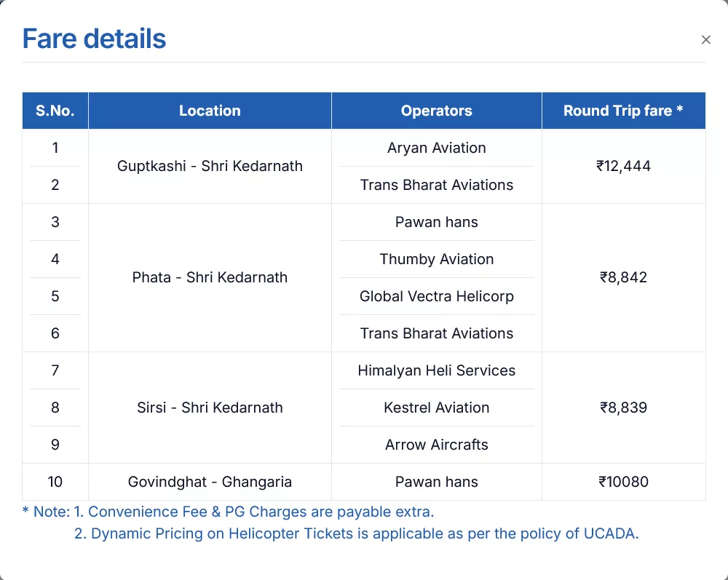Select Global Vectra Helicorp operator

436,296
